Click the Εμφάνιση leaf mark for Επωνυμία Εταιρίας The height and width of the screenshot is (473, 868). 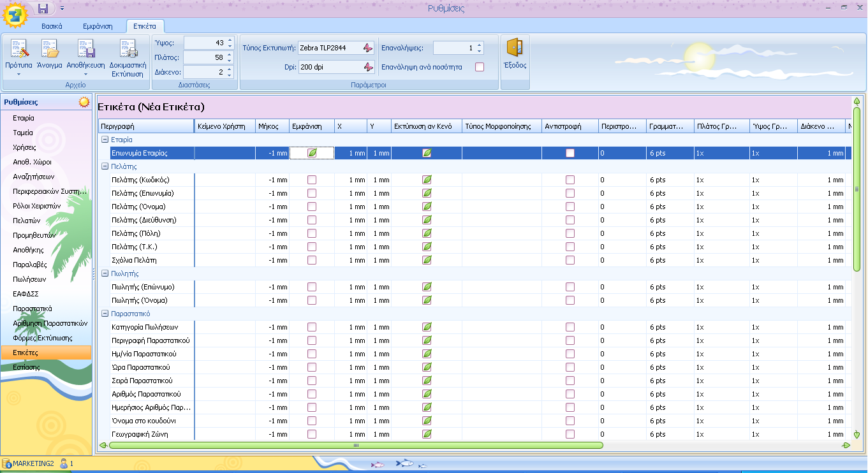coord(312,153)
